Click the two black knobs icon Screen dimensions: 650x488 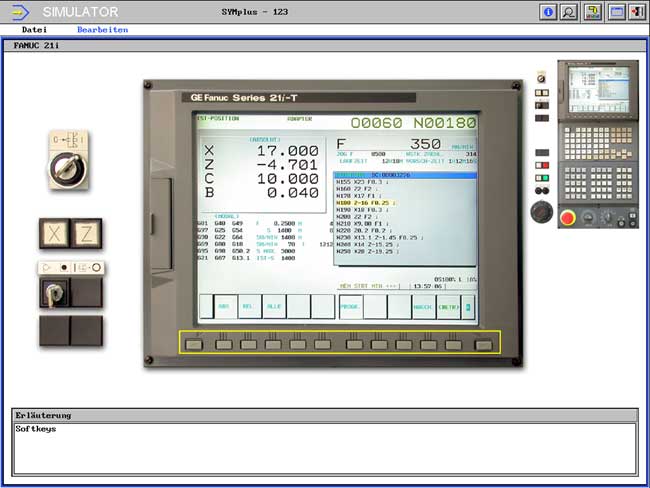542,191
